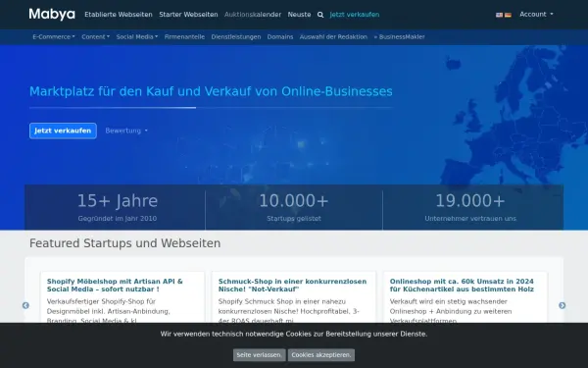The width and height of the screenshot is (588, 368).
Task: Open Domains category
Action: click(280, 37)
